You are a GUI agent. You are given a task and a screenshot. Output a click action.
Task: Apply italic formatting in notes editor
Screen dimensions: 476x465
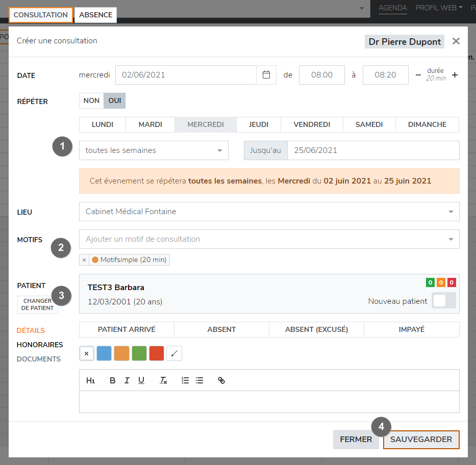(x=127, y=380)
